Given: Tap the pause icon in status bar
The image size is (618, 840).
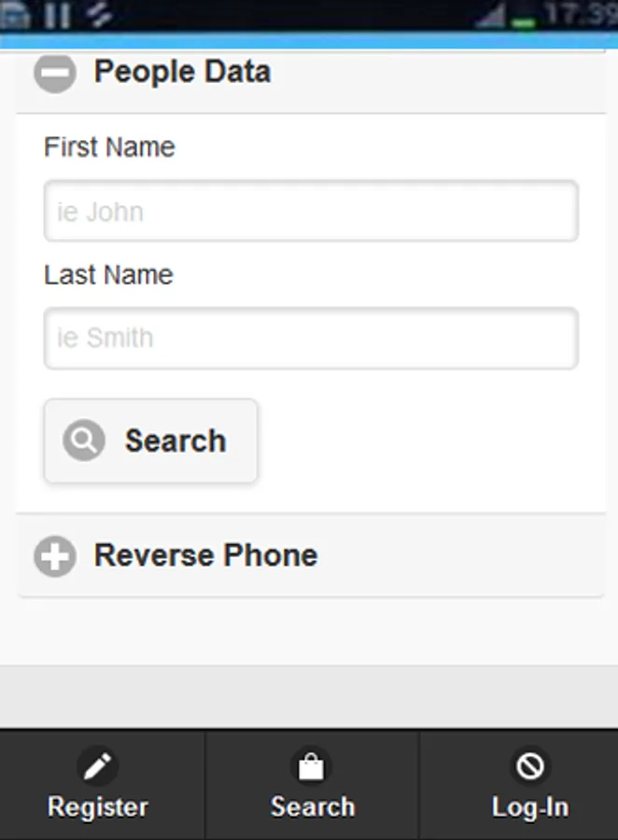Looking at the screenshot, I should pos(57,15).
